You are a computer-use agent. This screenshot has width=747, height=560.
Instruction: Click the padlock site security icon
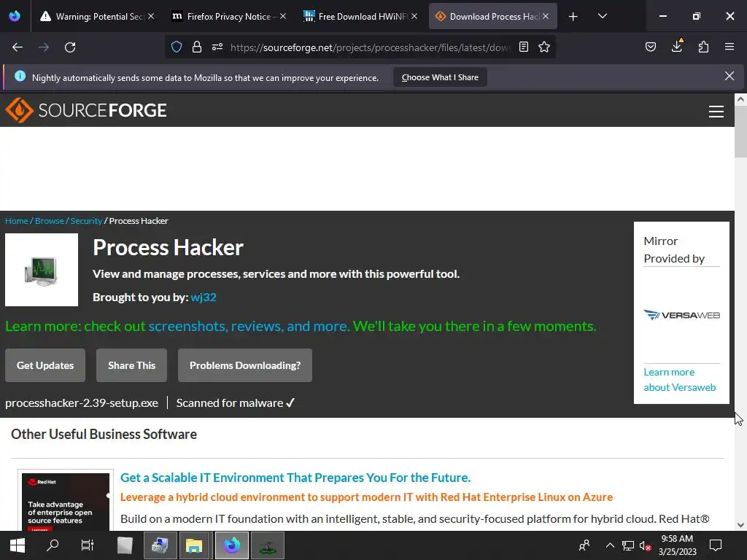(x=197, y=47)
